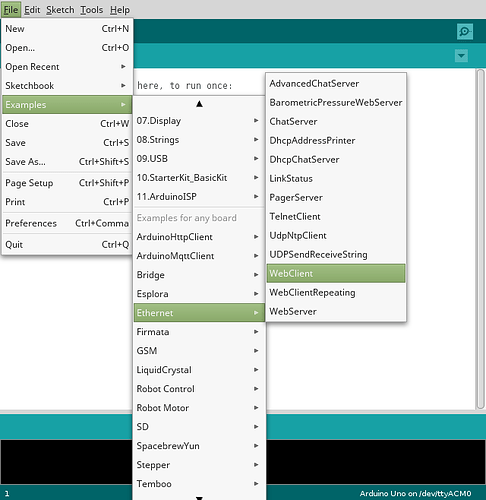
Task: Expand Esplora library examples
Action: click(x=199, y=294)
